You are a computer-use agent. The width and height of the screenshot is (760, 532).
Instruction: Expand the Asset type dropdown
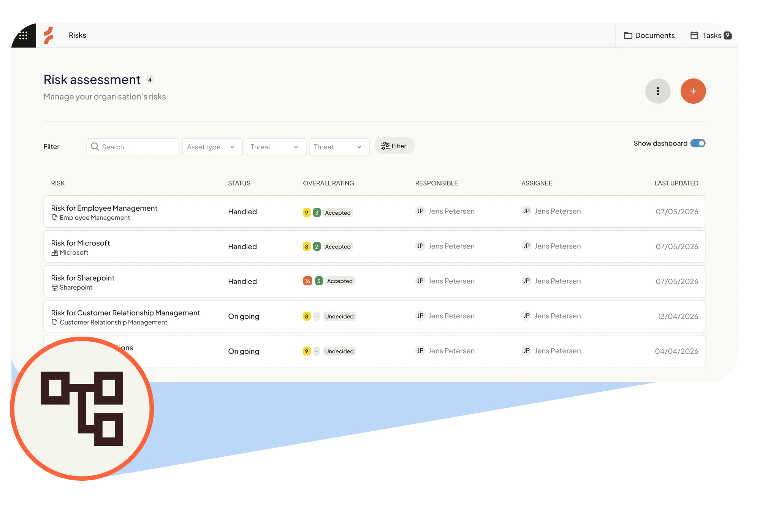click(x=212, y=147)
